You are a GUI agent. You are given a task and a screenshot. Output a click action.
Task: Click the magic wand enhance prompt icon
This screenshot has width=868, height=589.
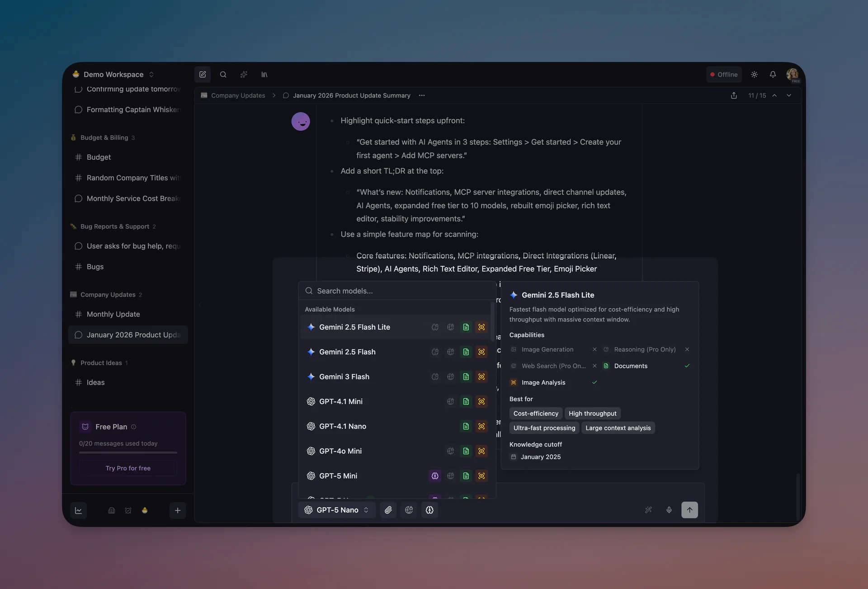pos(648,510)
